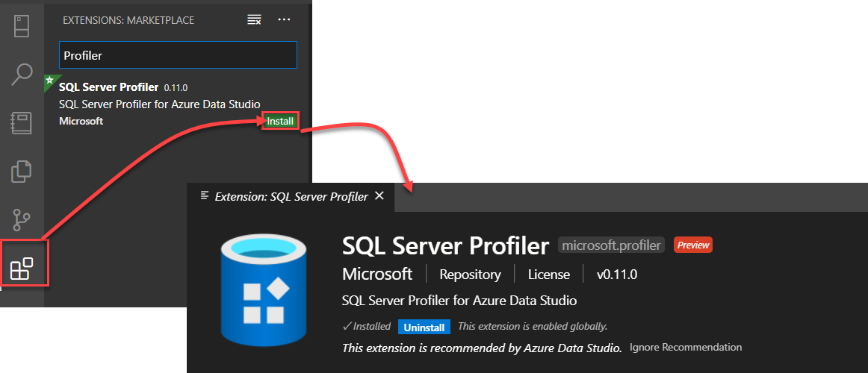Select SQL Server Profiler in the extension list
Image resolution: width=868 pixels, height=373 pixels.
[x=149, y=104]
